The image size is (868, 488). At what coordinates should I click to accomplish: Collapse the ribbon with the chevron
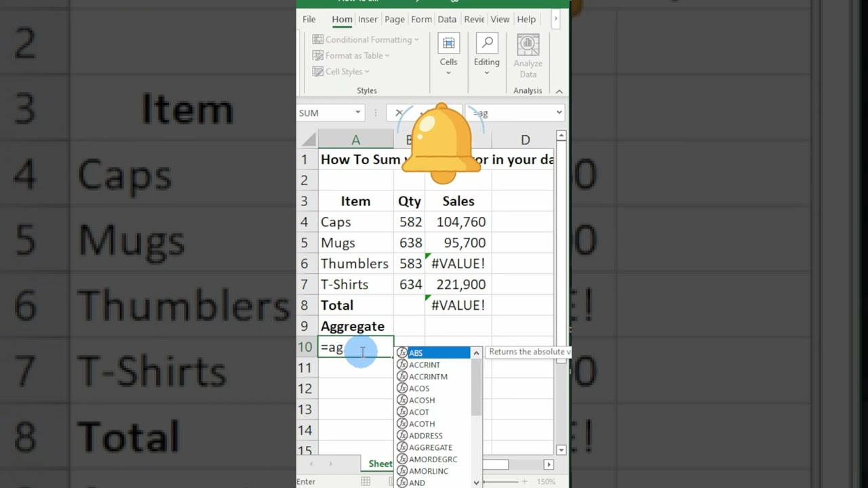click(x=559, y=91)
